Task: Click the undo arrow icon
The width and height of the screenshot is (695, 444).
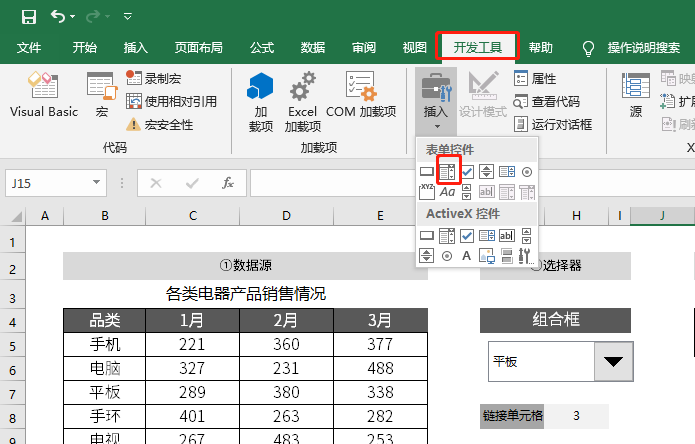Action: pyautogui.click(x=58, y=17)
